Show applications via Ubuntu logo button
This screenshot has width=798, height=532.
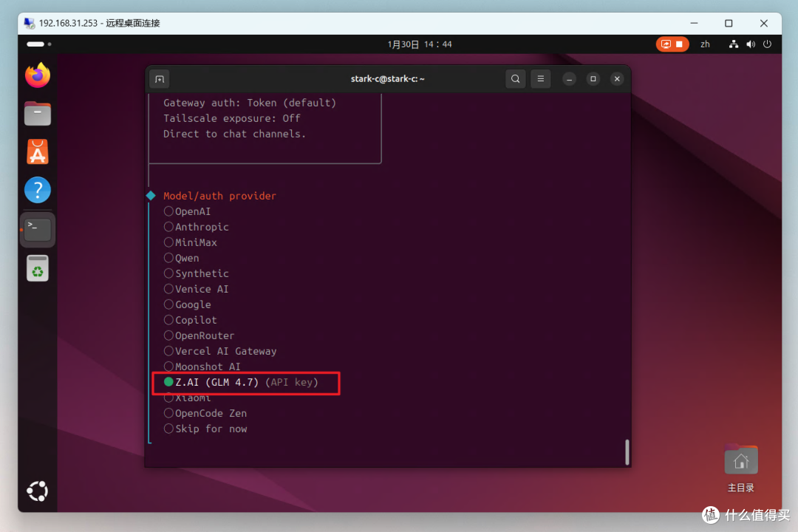(x=38, y=491)
